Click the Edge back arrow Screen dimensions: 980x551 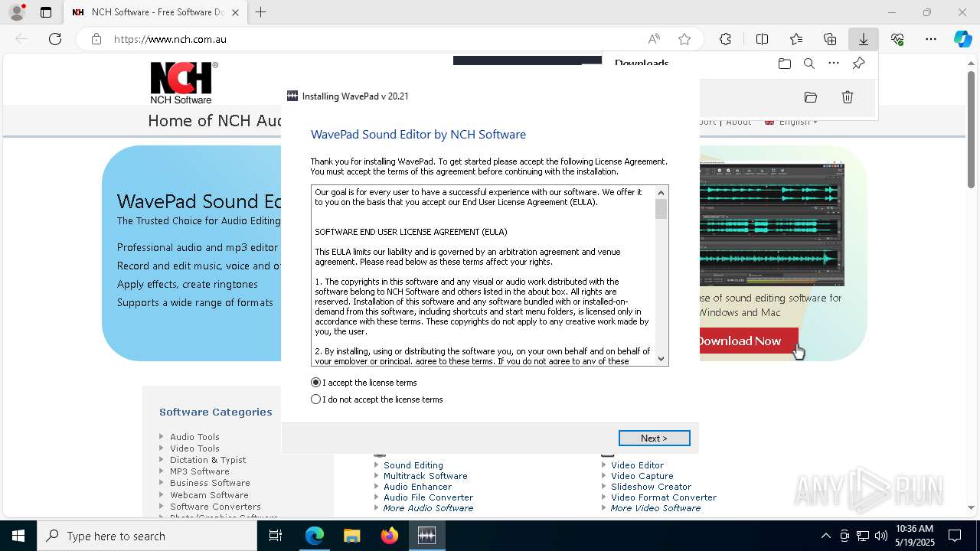point(21,39)
